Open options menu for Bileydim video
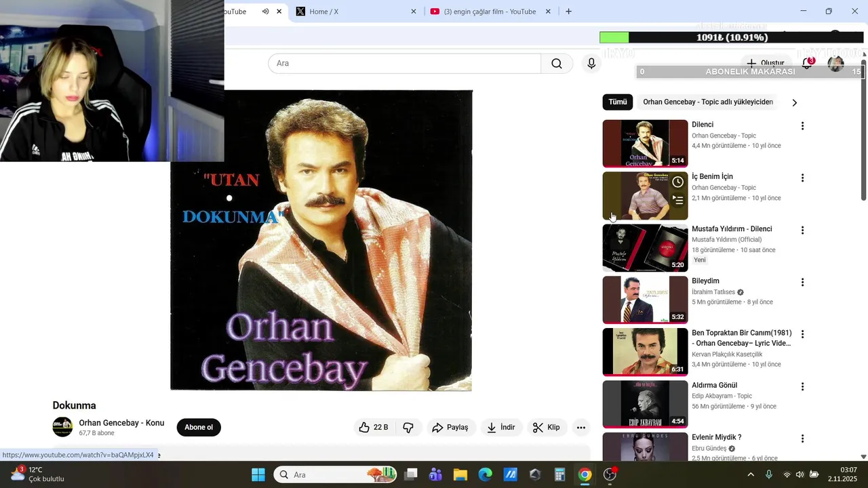This screenshot has width=868, height=488. [802, 282]
